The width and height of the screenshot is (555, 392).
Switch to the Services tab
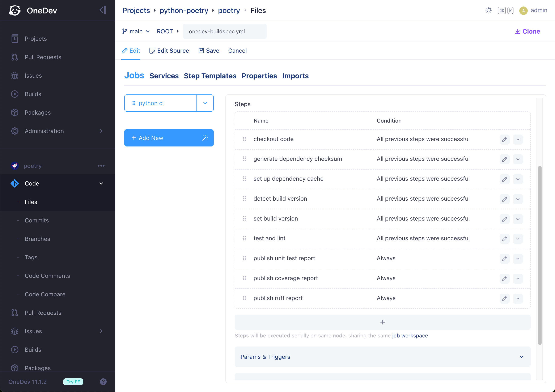coord(164,76)
